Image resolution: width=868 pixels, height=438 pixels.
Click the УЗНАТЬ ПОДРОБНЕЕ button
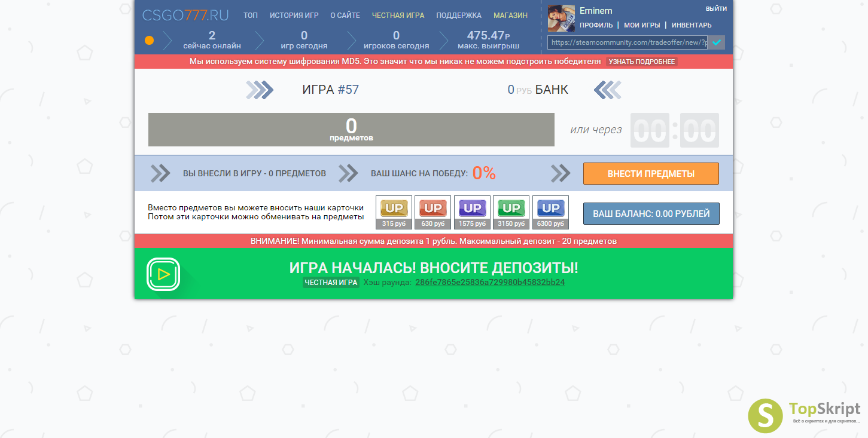point(641,62)
